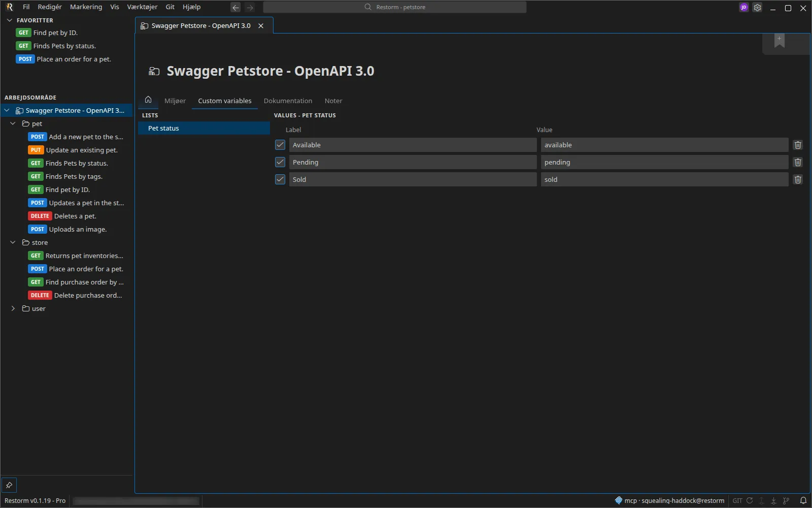
Task: Open PUT Update an existing pet request
Action: [x=66, y=150]
